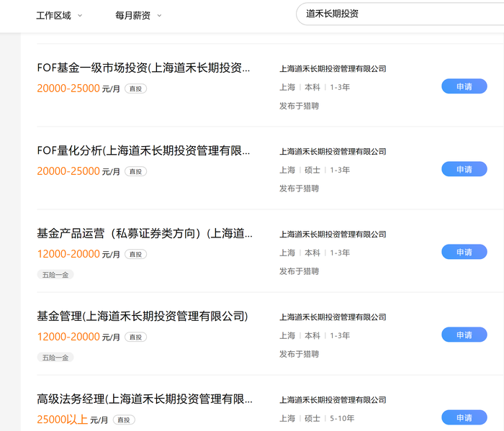Open company name beside 基金产品运营

point(333,235)
